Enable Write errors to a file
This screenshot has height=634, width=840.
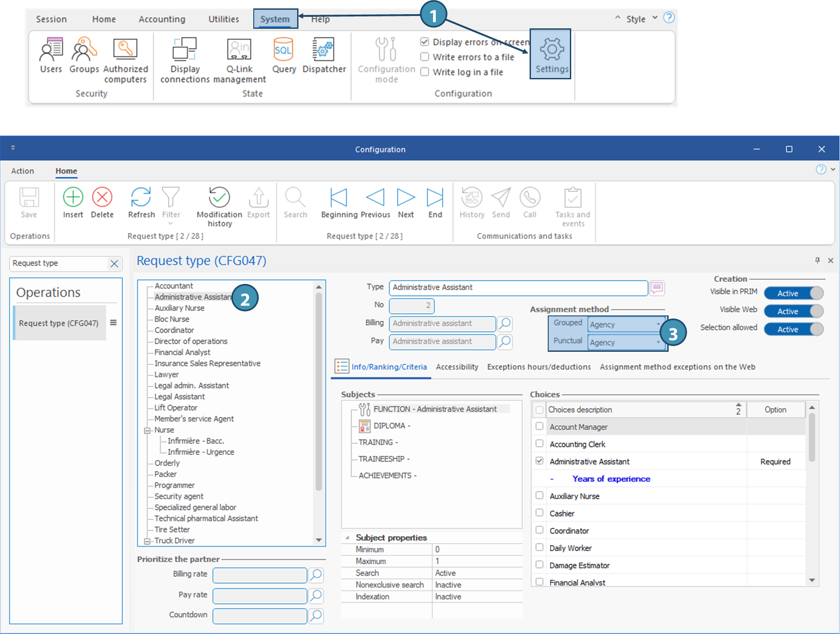click(425, 57)
